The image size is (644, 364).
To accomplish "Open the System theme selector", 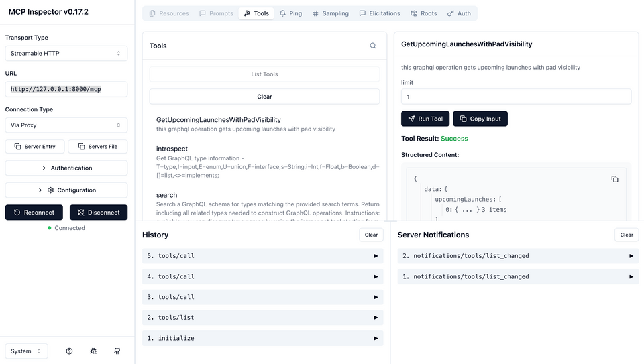I will 26,351.
